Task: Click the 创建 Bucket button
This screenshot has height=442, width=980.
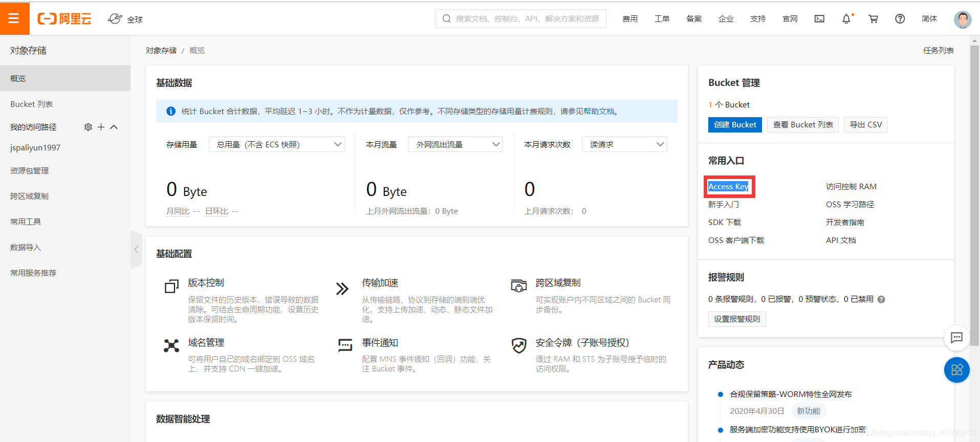Action: pyautogui.click(x=735, y=125)
